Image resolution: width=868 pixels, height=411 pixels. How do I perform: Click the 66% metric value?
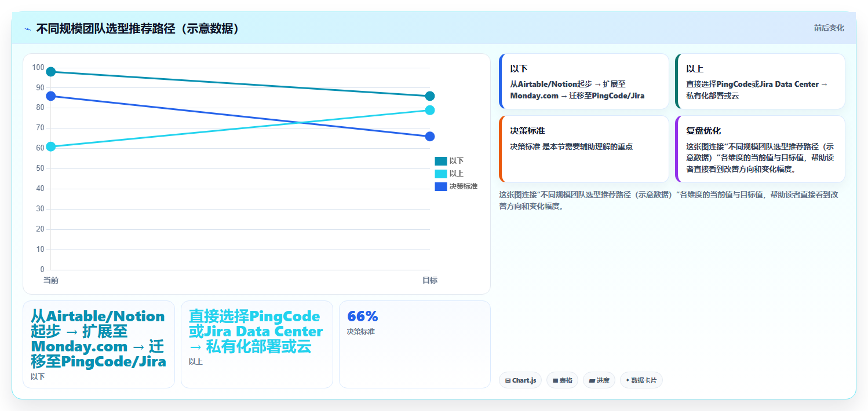click(362, 317)
